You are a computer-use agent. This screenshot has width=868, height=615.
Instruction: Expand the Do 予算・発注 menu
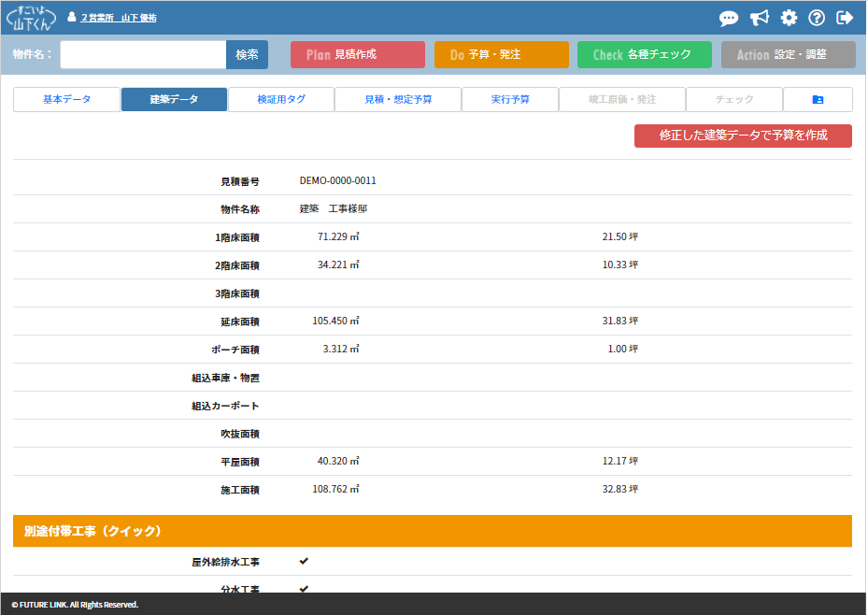pyautogui.click(x=501, y=55)
